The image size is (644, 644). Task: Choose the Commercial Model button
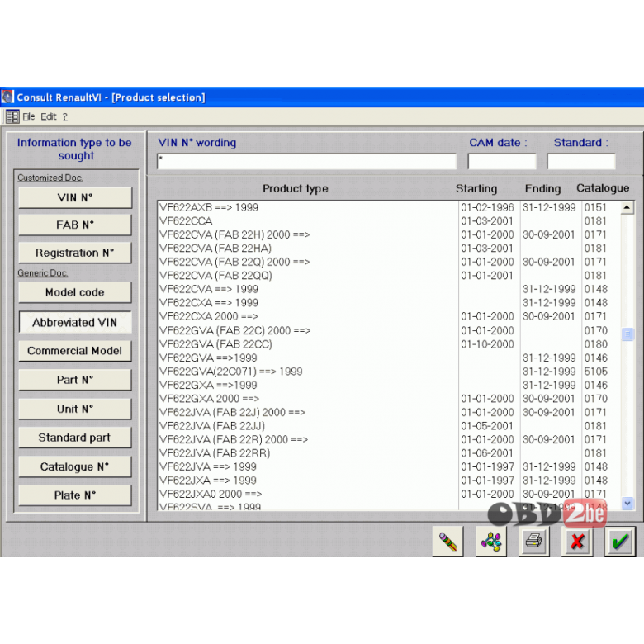pyautogui.click(x=75, y=351)
